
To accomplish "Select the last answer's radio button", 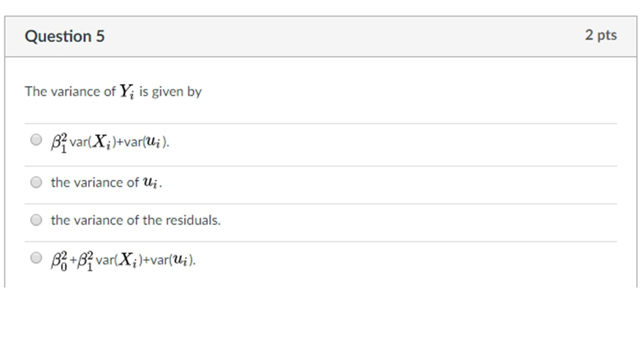I will (36, 257).
